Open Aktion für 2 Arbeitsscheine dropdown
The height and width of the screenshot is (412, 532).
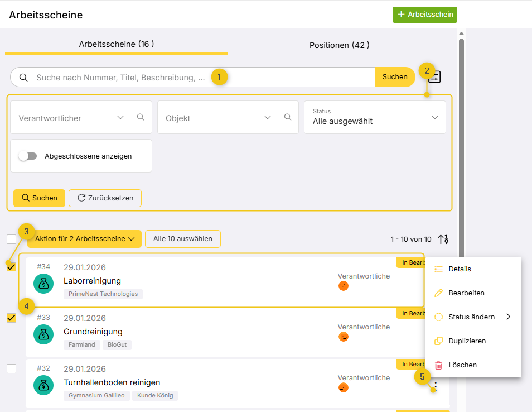point(84,239)
